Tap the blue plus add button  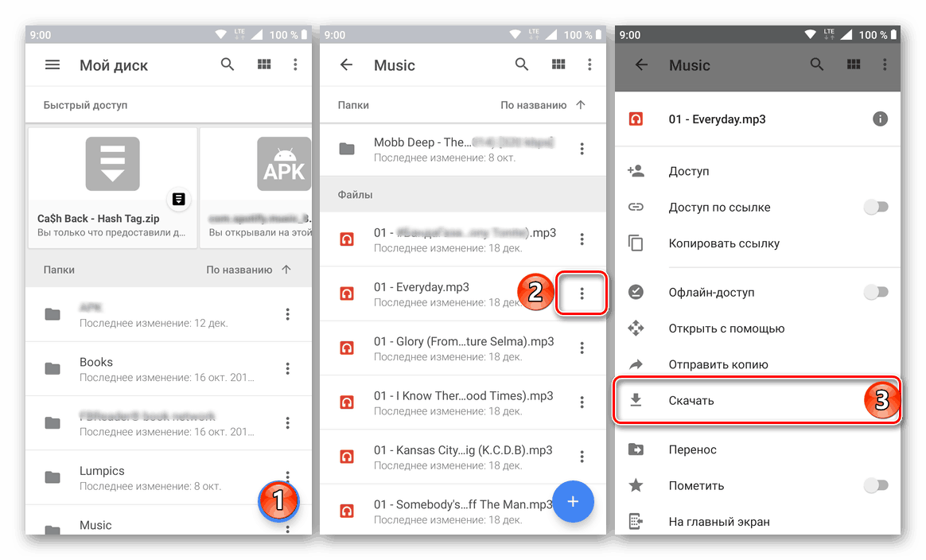tap(573, 501)
